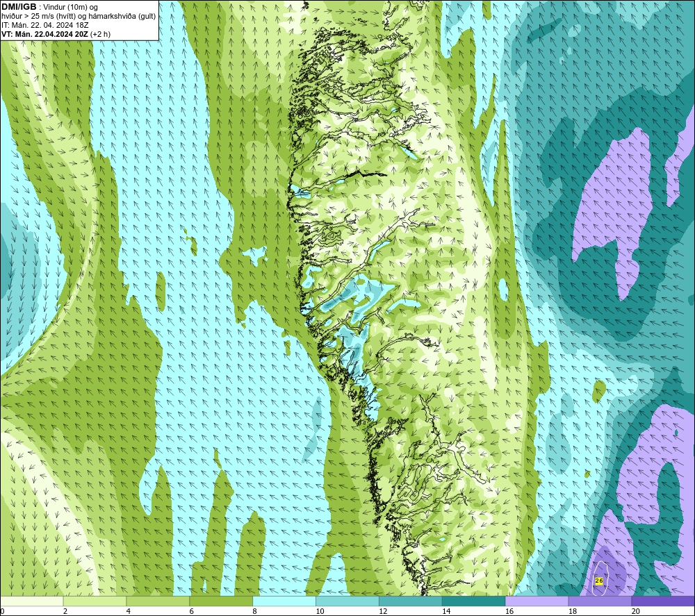Click legend tick label 16
The width and height of the screenshot is (695, 616).
509,611
